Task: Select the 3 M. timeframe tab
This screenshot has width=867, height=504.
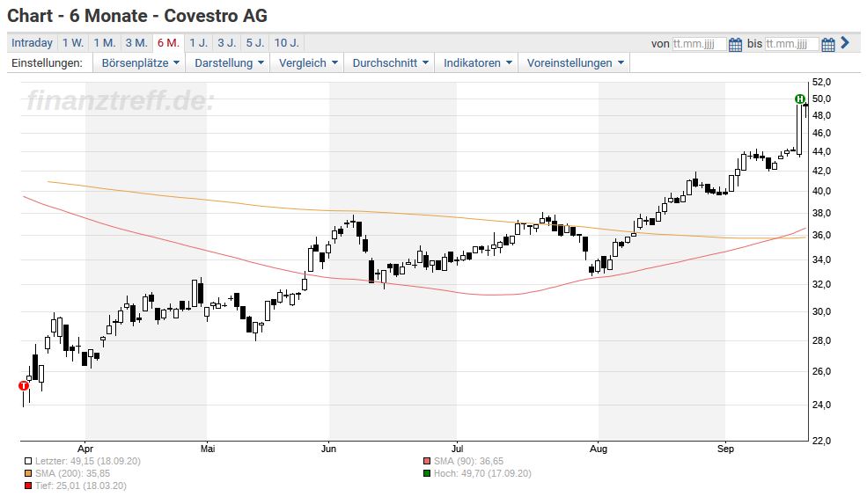Action: 136,43
